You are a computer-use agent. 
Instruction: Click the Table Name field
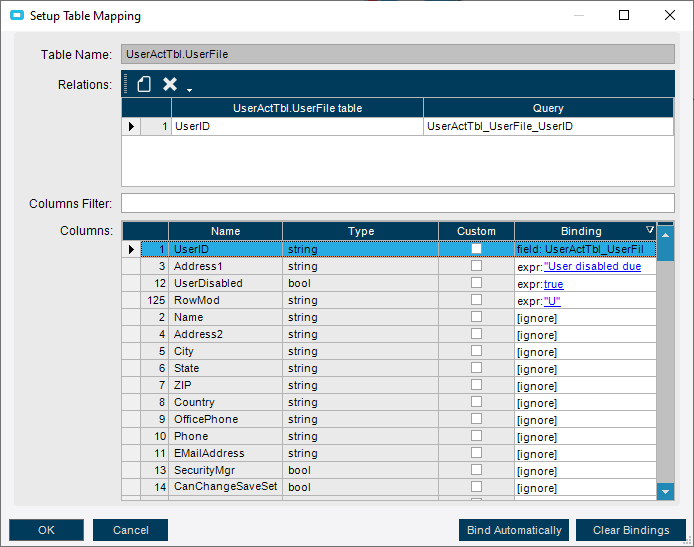pyautogui.click(x=398, y=54)
